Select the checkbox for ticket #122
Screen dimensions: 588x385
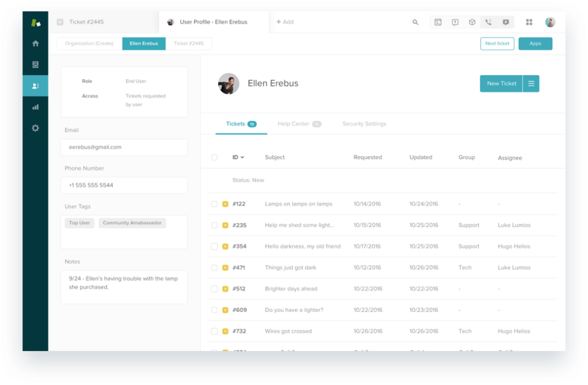[x=215, y=203]
